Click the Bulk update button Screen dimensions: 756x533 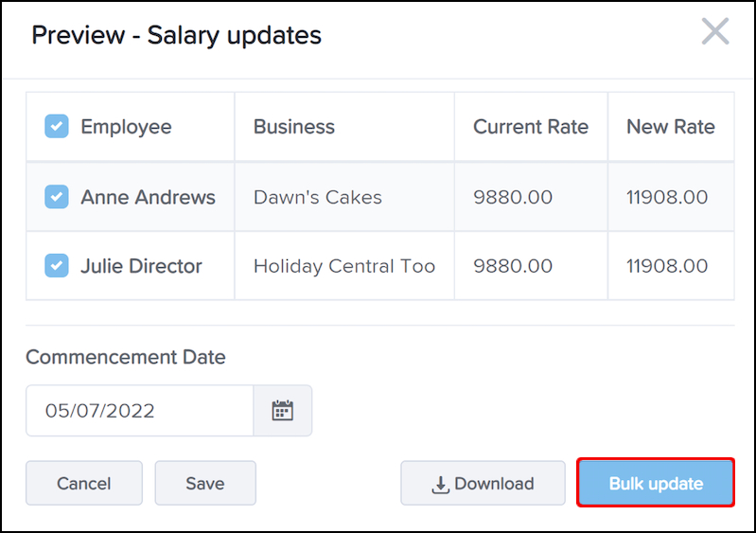pyautogui.click(x=656, y=484)
